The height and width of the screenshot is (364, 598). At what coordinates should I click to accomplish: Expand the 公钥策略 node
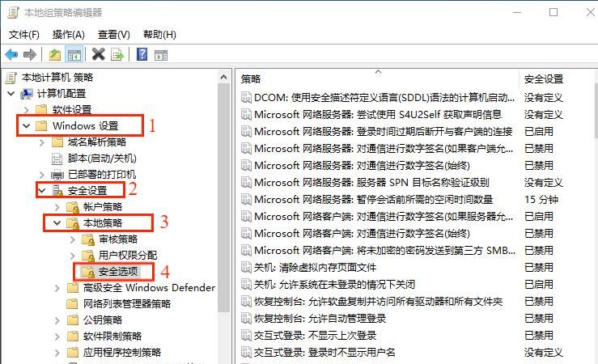pos(57,320)
